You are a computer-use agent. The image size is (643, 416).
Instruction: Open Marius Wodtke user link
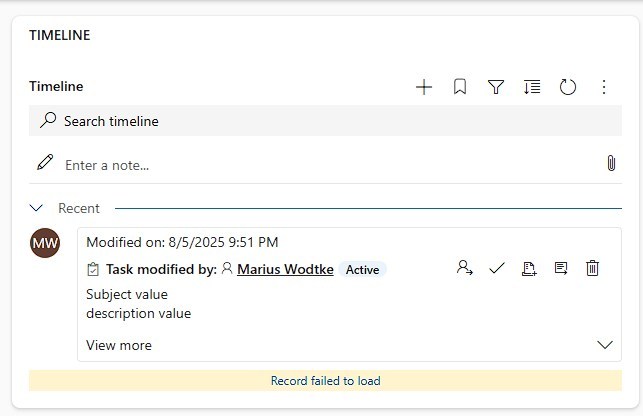tap(285, 269)
